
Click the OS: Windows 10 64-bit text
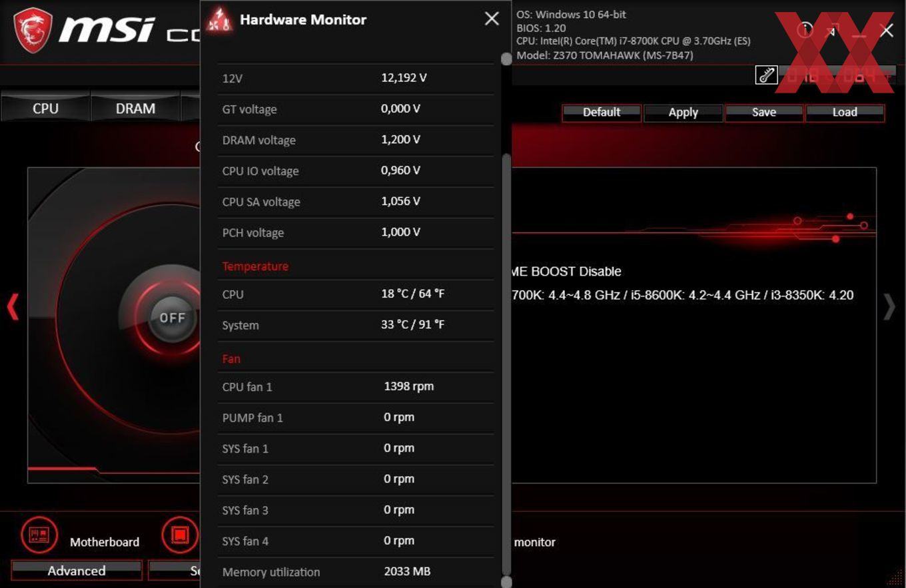[572, 14]
